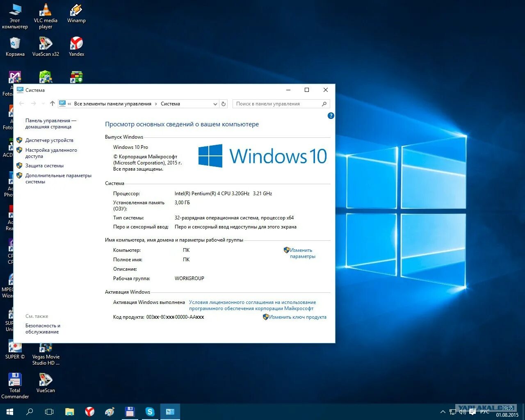Click the back navigation arrow
The height and width of the screenshot is (420, 525).
(x=22, y=104)
